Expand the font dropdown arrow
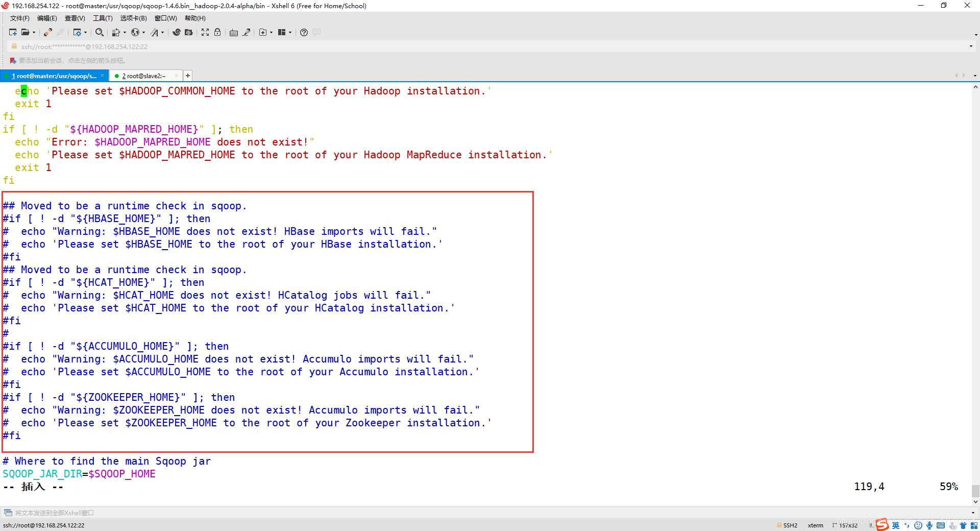The image size is (980, 531). pos(163,32)
